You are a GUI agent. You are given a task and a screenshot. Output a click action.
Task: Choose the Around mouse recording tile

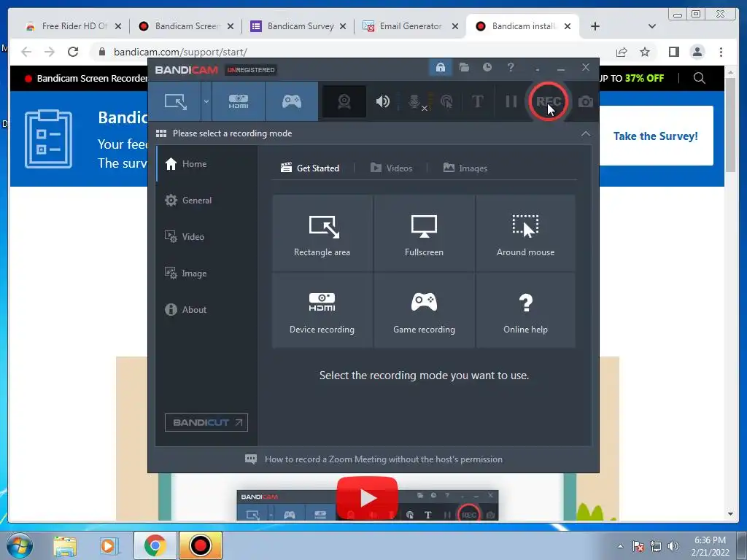click(525, 233)
